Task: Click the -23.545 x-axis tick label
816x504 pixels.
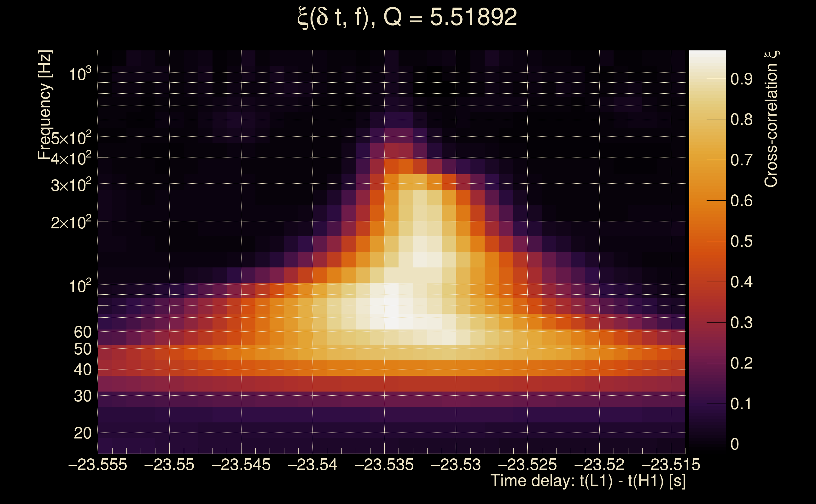Action: [241, 465]
